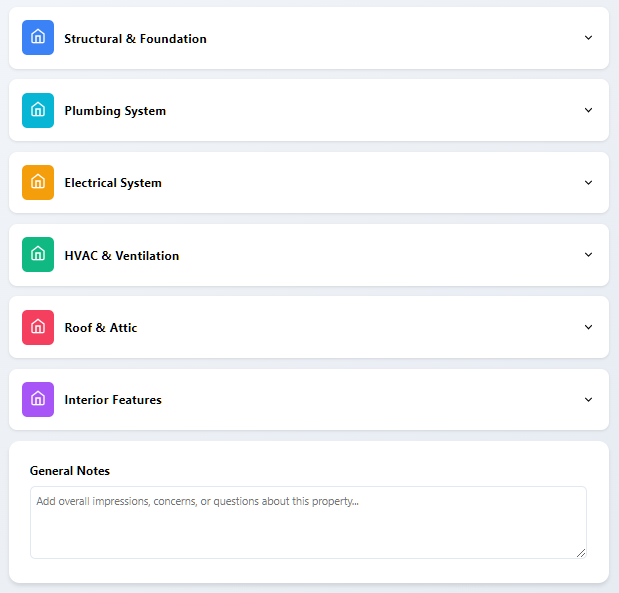619x593 pixels.
Task: Open the Interior Features title label
Action: [x=113, y=400]
